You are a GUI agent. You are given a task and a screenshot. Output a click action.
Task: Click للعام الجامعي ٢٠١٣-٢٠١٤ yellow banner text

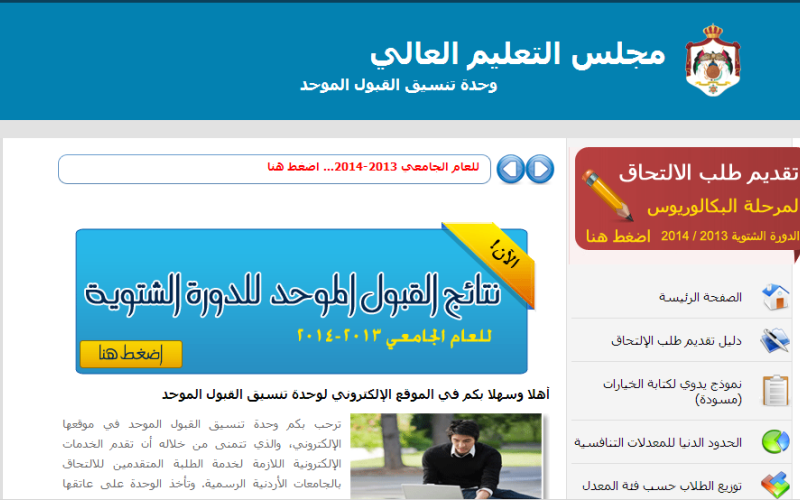tap(394, 336)
